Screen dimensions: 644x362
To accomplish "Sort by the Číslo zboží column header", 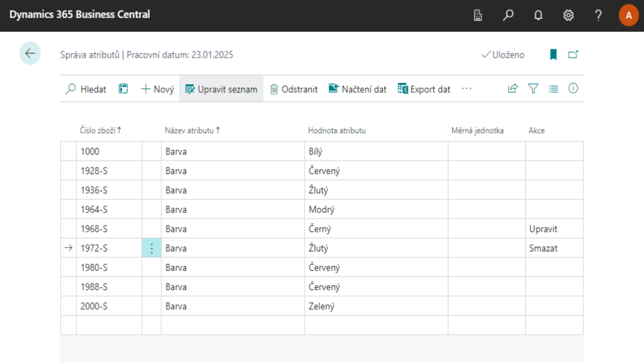I will point(99,130).
